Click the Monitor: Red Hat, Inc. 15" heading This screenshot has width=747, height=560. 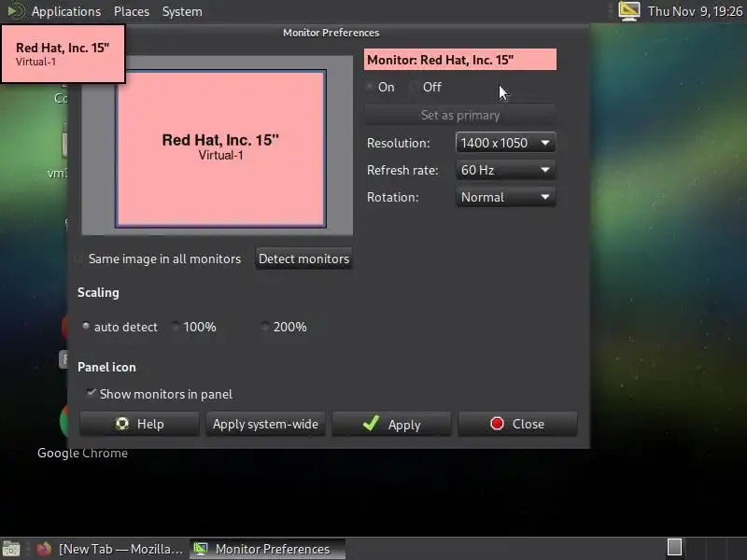tap(460, 60)
